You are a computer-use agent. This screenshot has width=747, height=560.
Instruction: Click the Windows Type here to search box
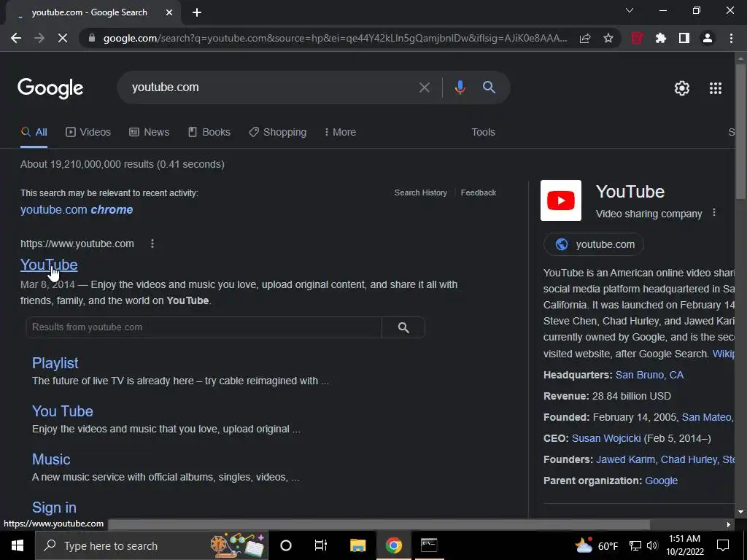pyautogui.click(x=152, y=545)
